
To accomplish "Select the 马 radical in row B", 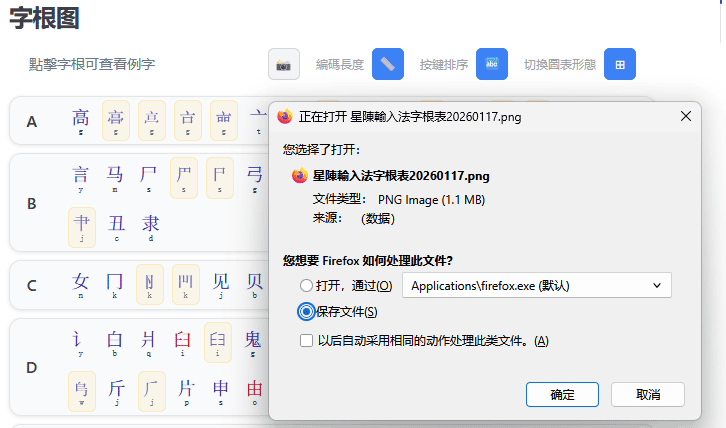I will point(116,177).
